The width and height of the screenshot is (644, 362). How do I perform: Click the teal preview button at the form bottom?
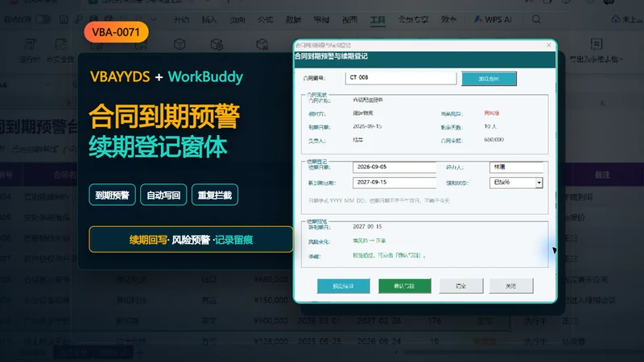coord(344,286)
